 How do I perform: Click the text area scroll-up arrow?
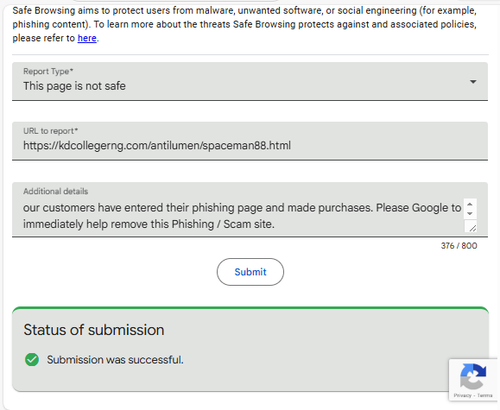(470, 205)
